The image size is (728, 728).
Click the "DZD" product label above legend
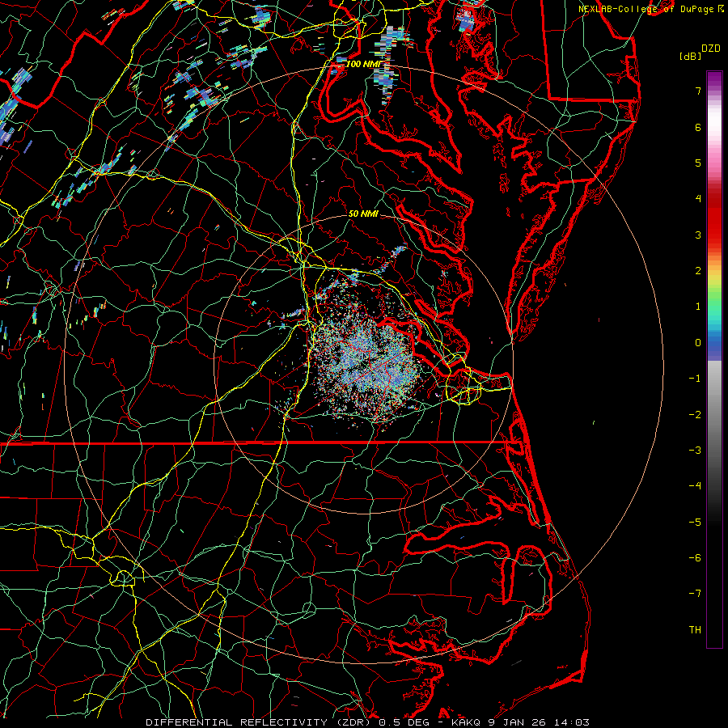click(711, 49)
